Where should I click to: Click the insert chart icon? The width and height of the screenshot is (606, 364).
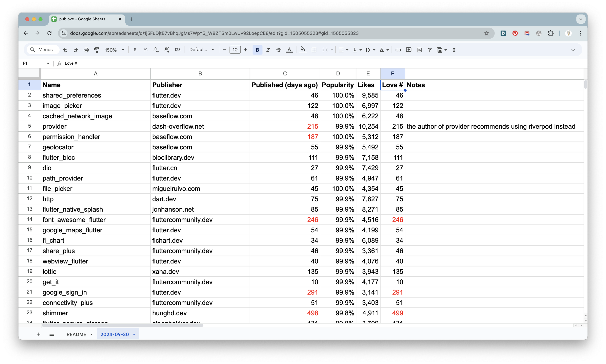[x=419, y=50]
